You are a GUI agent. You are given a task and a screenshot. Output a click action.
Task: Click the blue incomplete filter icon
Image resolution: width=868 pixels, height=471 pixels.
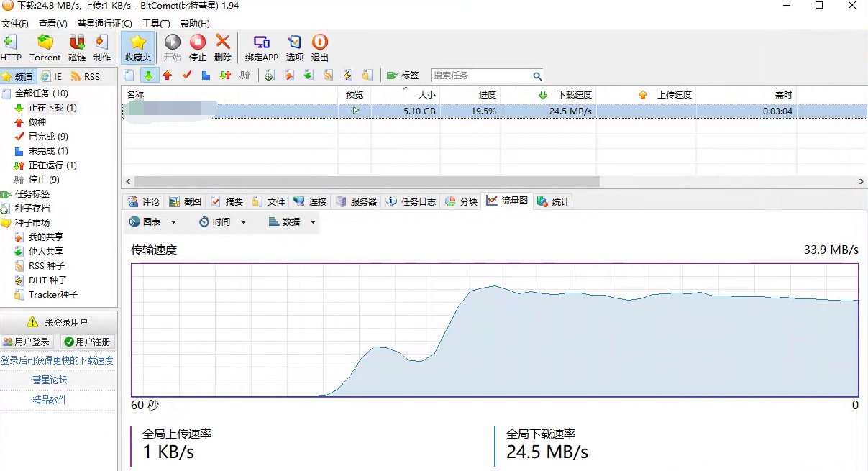point(206,75)
